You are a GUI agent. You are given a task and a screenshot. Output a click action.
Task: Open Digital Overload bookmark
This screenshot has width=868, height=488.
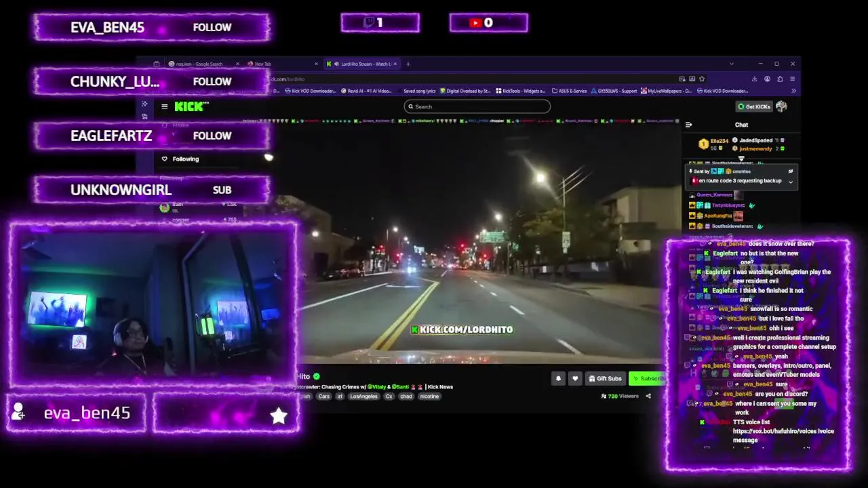pyautogui.click(x=465, y=91)
